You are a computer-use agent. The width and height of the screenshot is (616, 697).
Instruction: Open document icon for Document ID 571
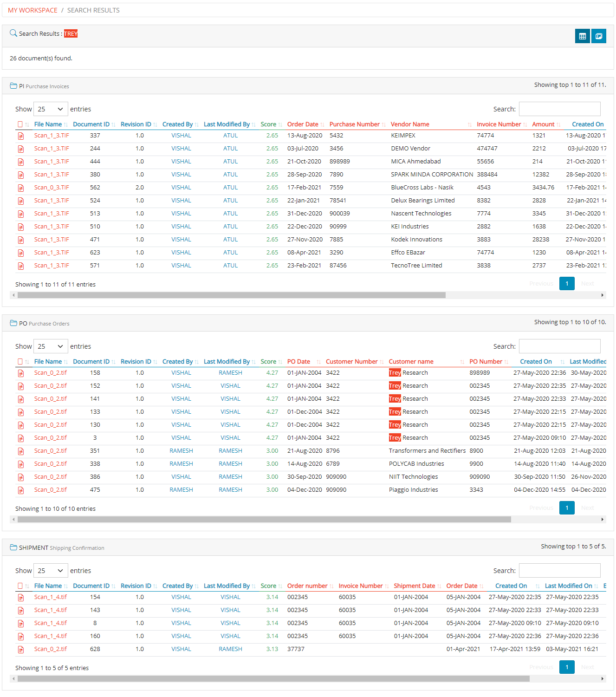pos(21,266)
